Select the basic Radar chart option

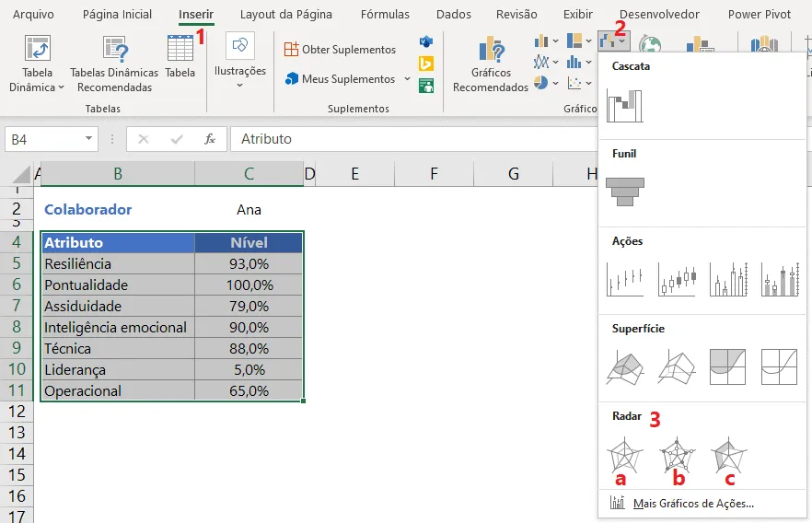tap(624, 456)
